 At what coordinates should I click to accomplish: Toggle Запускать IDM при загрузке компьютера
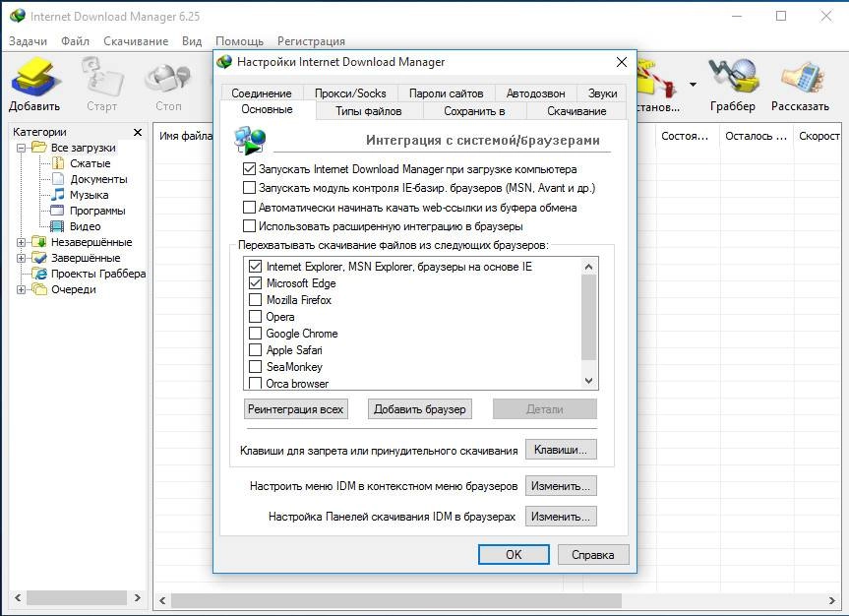tap(249, 169)
